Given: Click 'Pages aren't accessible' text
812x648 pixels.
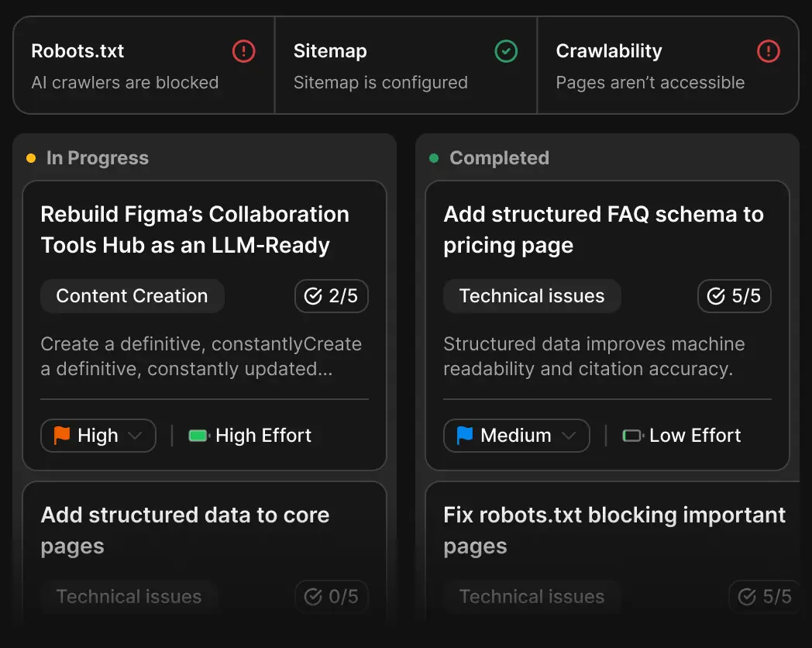Looking at the screenshot, I should 650,82.
